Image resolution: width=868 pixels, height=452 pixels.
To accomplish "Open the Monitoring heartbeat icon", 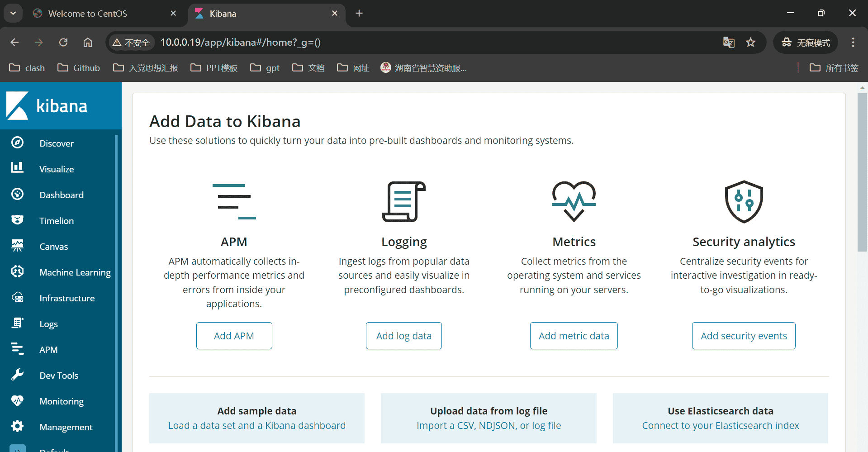I will [17, 400].
